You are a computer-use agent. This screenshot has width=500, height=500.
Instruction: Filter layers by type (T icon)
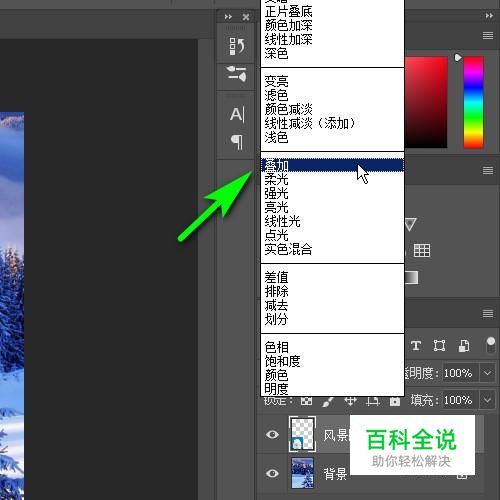[416, 346]
